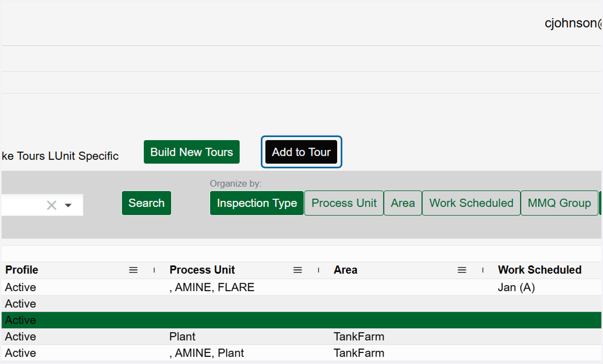Organize by MMQ Group

click(559, 203)
